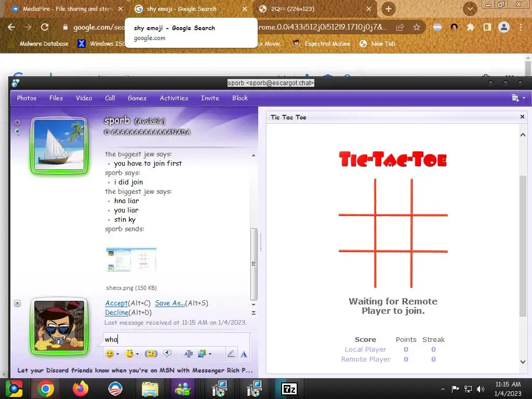Click Save As... for the file transfer
Image resolution: width=532 pixels, height=399 pixels.
pos(170,303)
